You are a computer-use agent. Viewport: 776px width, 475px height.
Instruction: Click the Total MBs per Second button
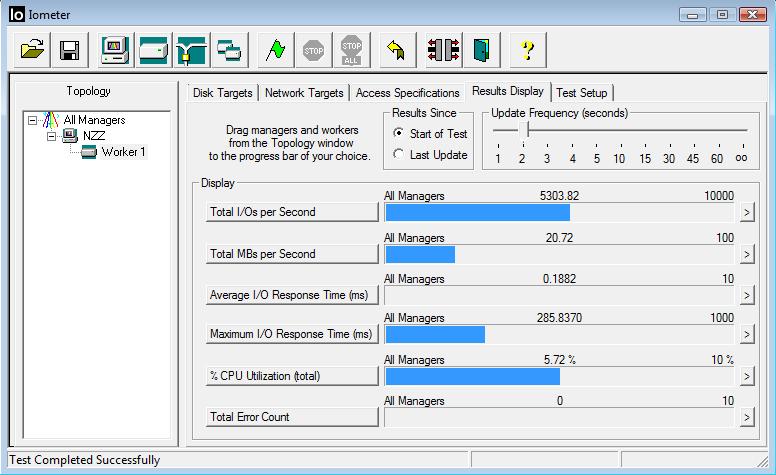[x=292, y=254]
